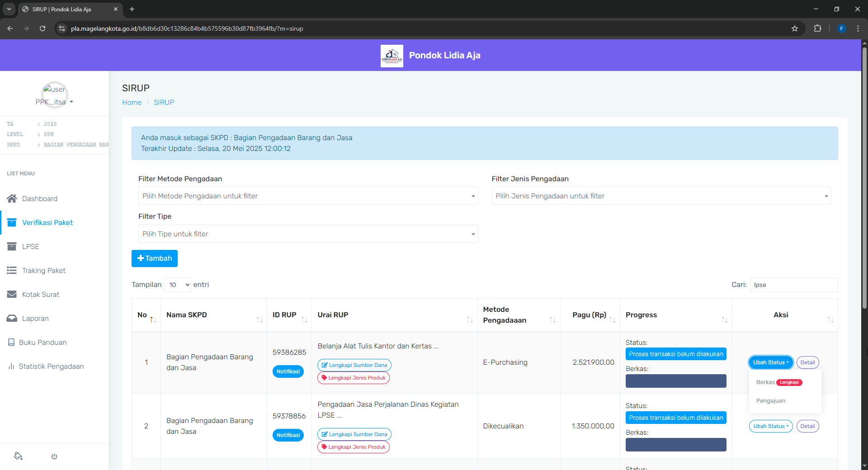Image resolution: width=868 pixels, height=470 pixels.
Task: Select Pengajuan from the Ubah Status menu
Action: pyautogui.click(x=771, y=401)
